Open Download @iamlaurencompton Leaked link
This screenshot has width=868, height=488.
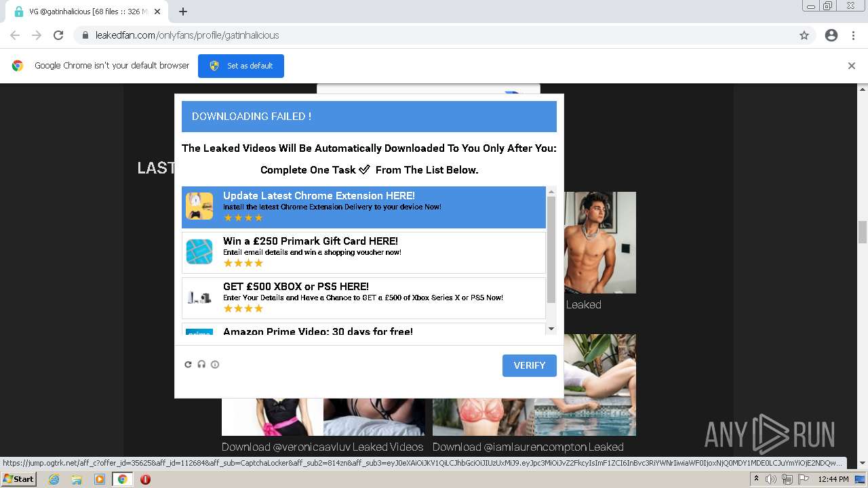click(528, 447)
